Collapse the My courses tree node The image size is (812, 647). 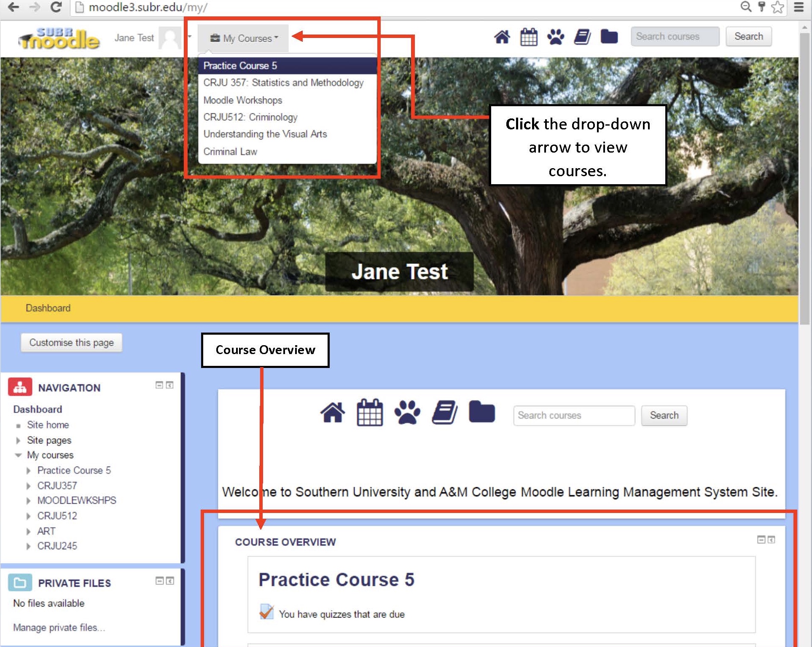tap(18, 455)
